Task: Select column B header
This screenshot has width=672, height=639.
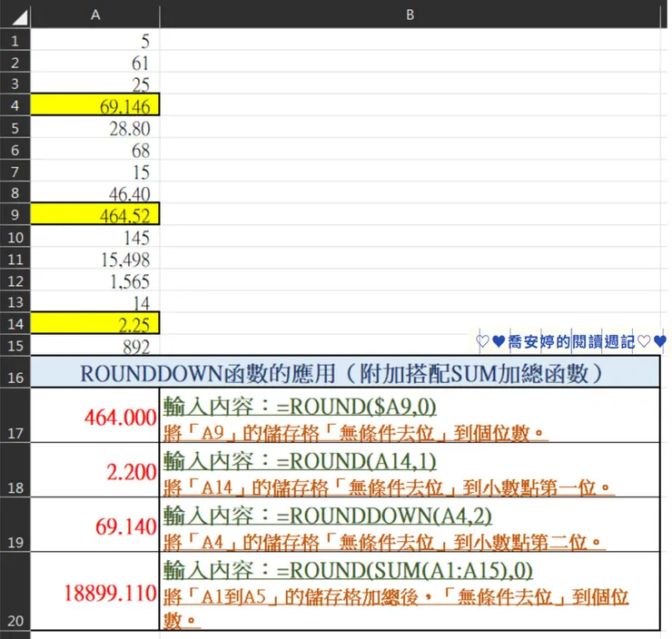Action: tap(410, 15)
